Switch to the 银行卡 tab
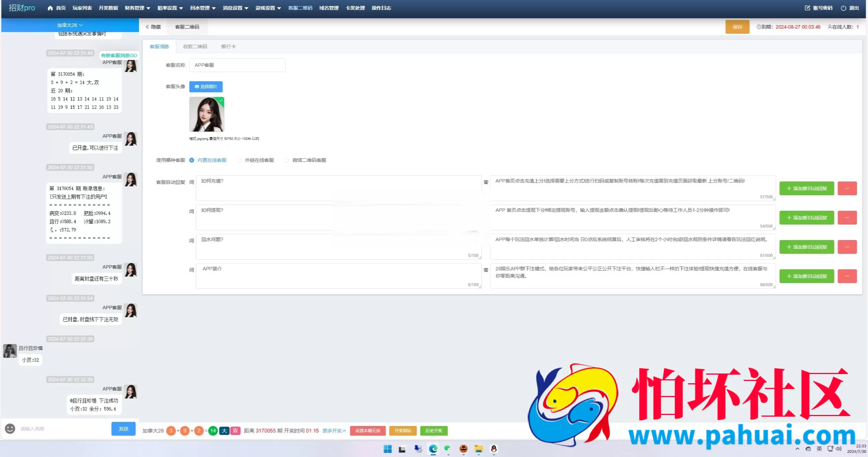 tap(229, 46)
